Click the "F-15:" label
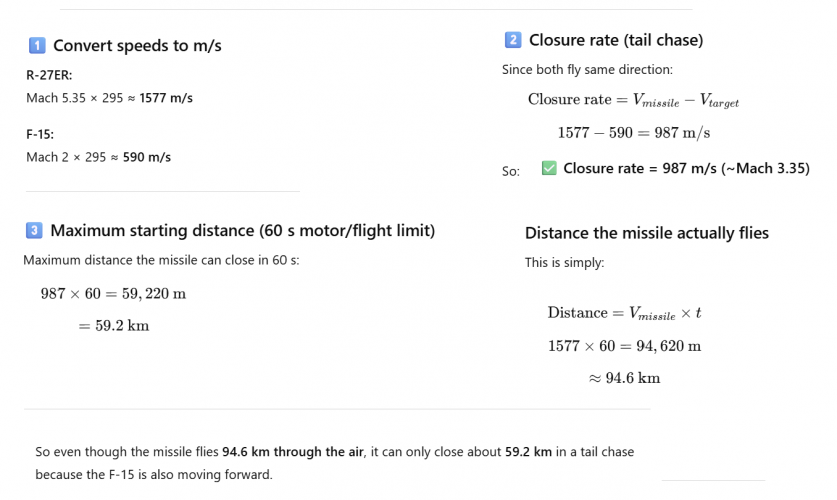Image resolution: width=837 pixels, height=500 pixels. (x=40, y=133)
